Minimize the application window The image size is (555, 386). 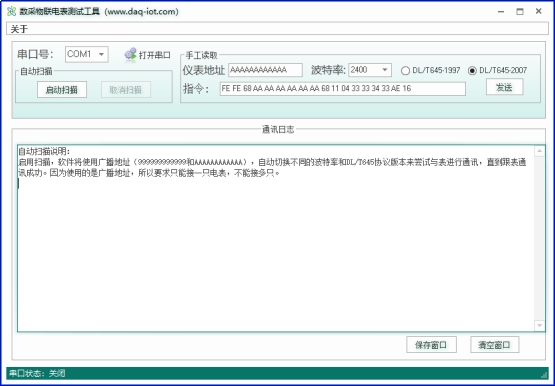[x=501, y=11]
